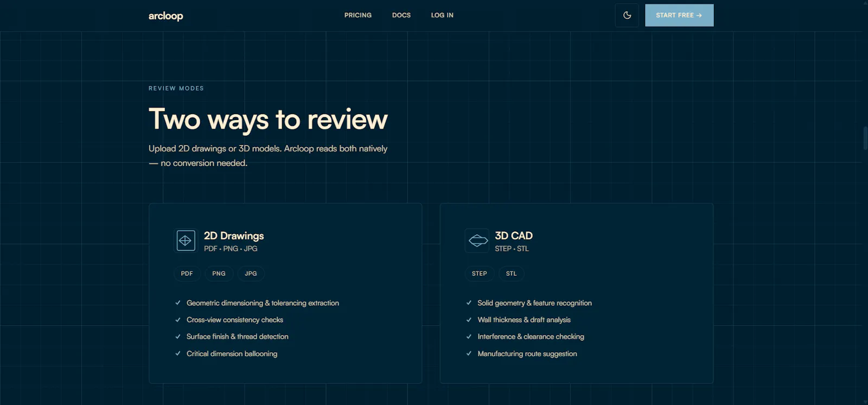868x405 pixels.
Task: Click "Geometric dimensioning & tolerancing extraction"
Action: pyautogui.click(x=263, y=303)
